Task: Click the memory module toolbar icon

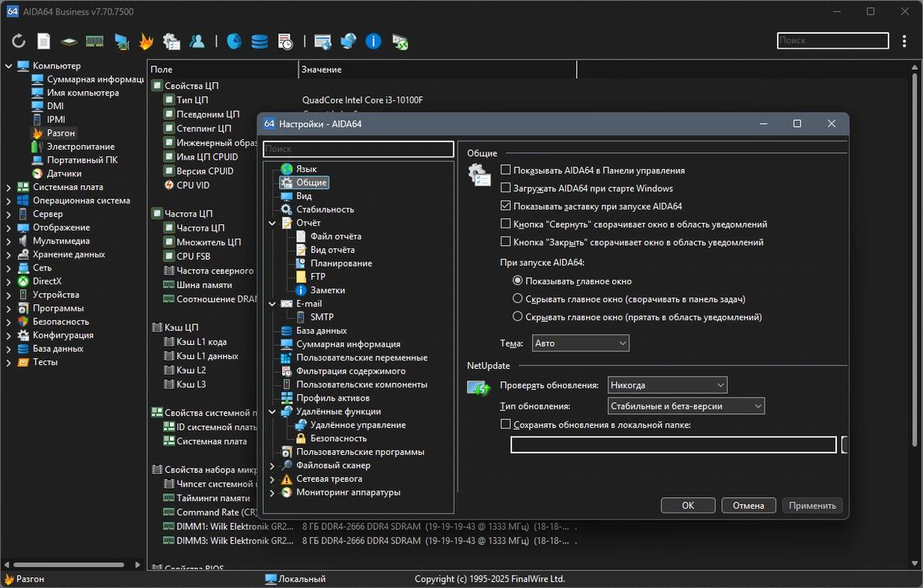Action: (x=94, y=42)
